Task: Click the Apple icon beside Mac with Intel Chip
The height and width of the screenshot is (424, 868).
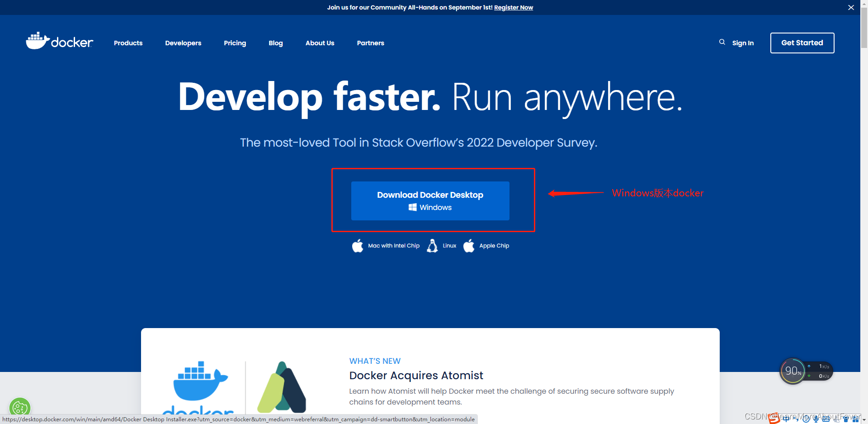Action: point(358,246)
